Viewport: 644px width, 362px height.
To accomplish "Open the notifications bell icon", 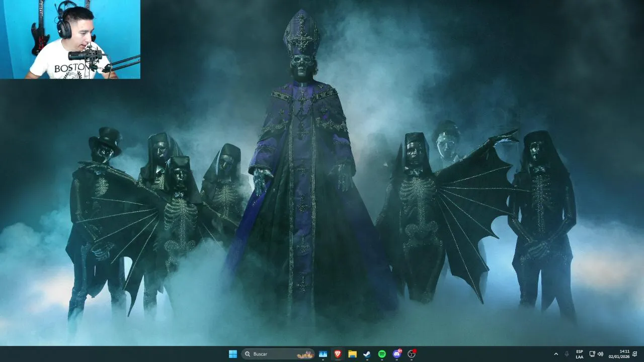I will 635,354.
